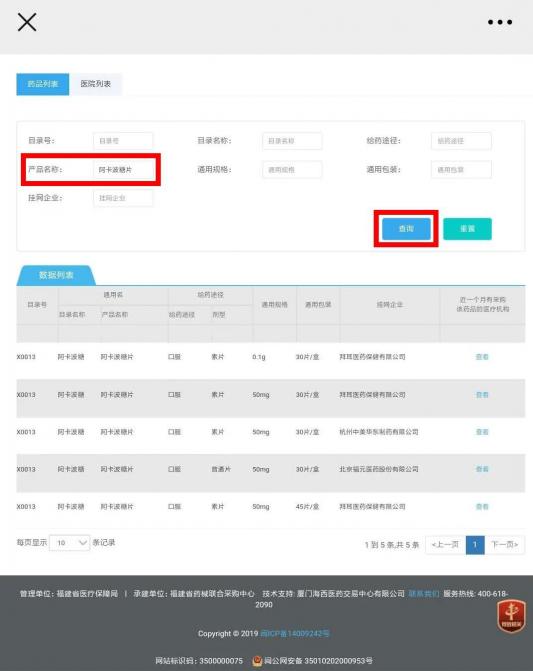Open the three-dot more options menu
The image size is (533, 671).
point(500,22)
